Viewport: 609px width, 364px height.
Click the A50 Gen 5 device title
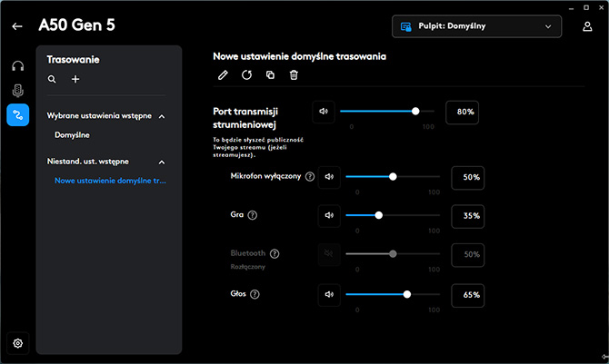77,25
